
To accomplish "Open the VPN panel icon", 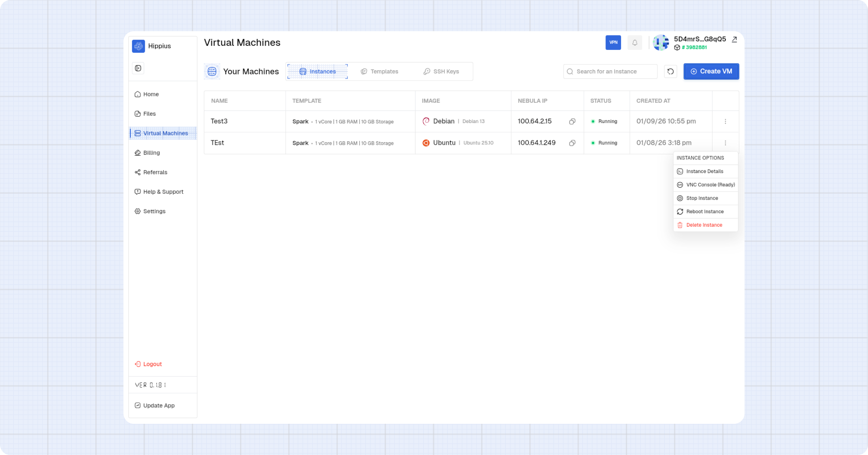I will tap(613, 42).
